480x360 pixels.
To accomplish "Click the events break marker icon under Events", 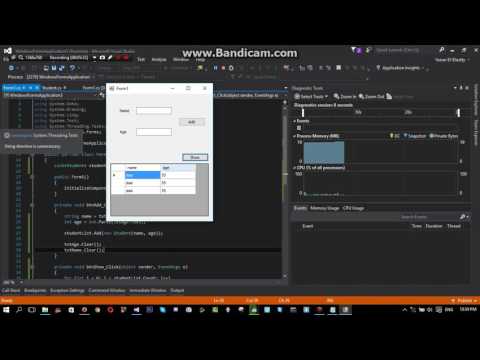I will pyautogui.click(x=299, y=128).
